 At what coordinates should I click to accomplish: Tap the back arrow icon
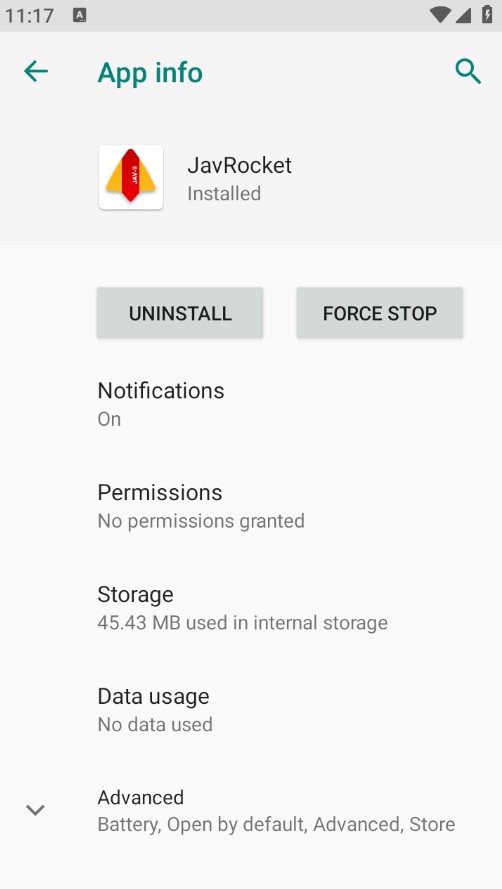pyautogui.click(x=36, y=71)
